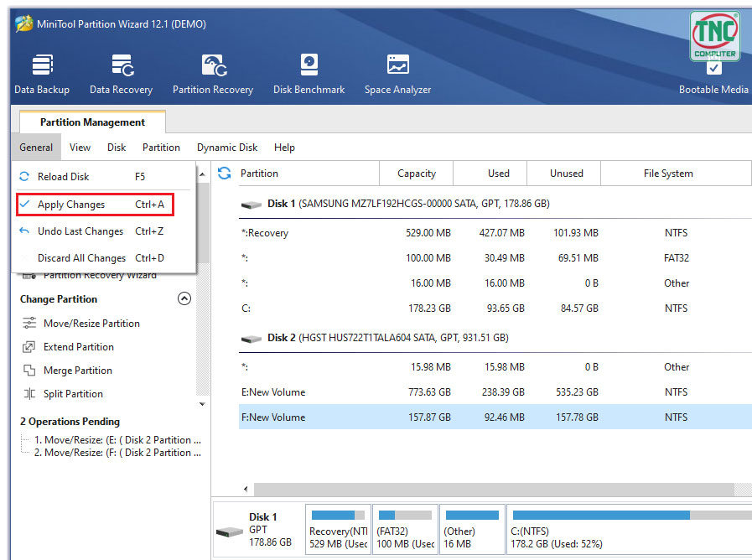Select Recovery partition block in disk map
Screen dimensions: 752x560
pos(338,530)
